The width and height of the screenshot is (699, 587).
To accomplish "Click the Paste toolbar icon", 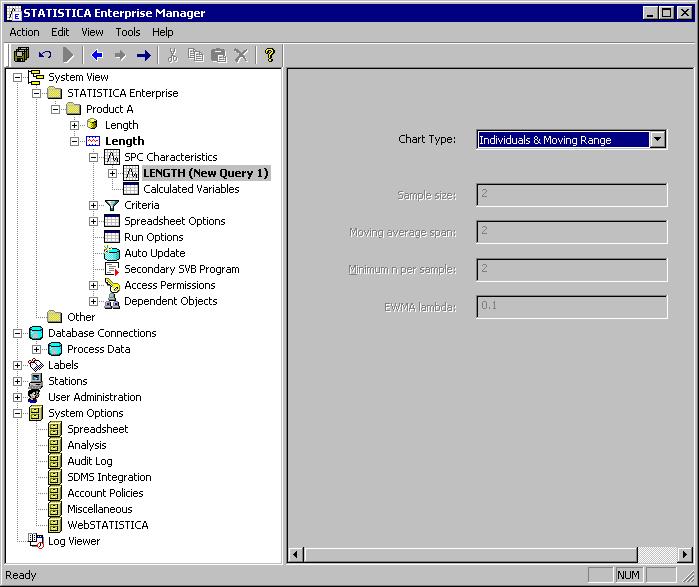I will pyautogui.click(x=218, y=55).
